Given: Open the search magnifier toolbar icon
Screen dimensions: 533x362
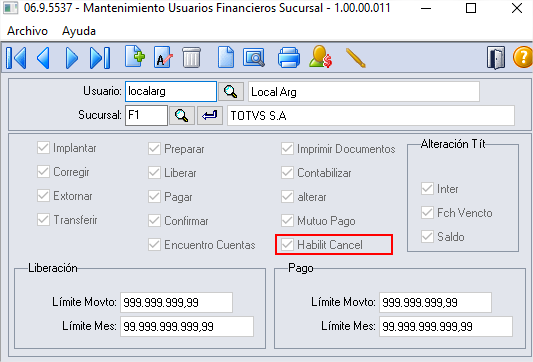Looking at the screenshot, I should [254, 58].
